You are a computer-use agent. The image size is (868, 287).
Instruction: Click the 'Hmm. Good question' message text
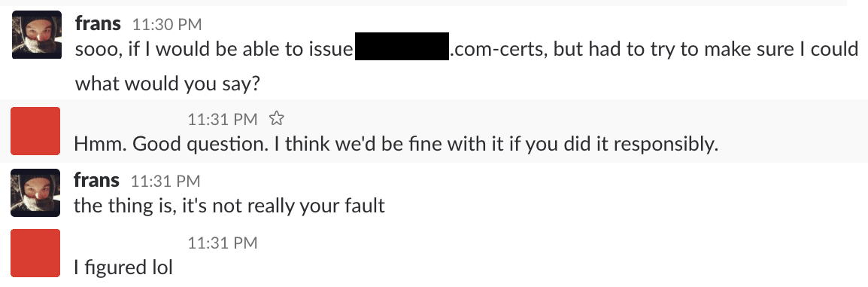[x=396, y=145]
